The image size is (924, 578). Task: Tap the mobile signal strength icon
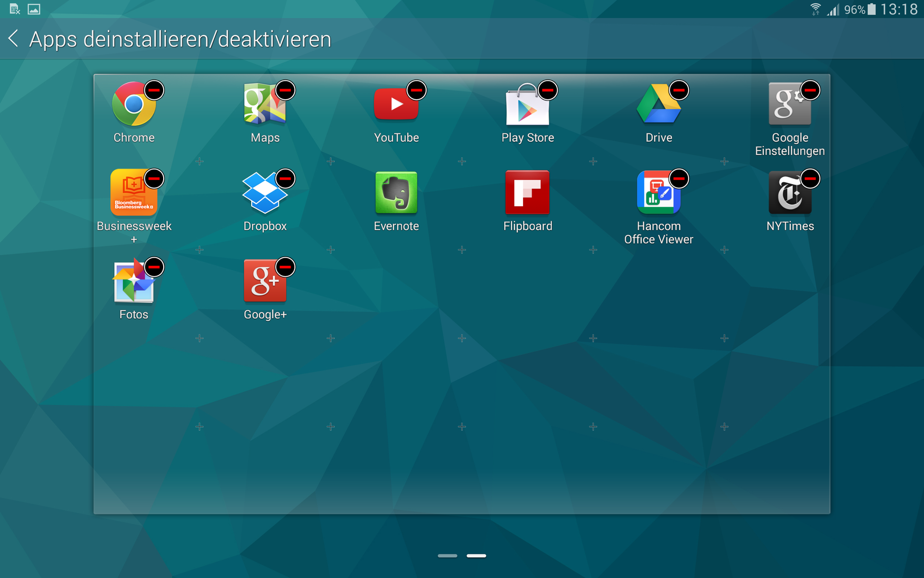(x=833, y=9)
